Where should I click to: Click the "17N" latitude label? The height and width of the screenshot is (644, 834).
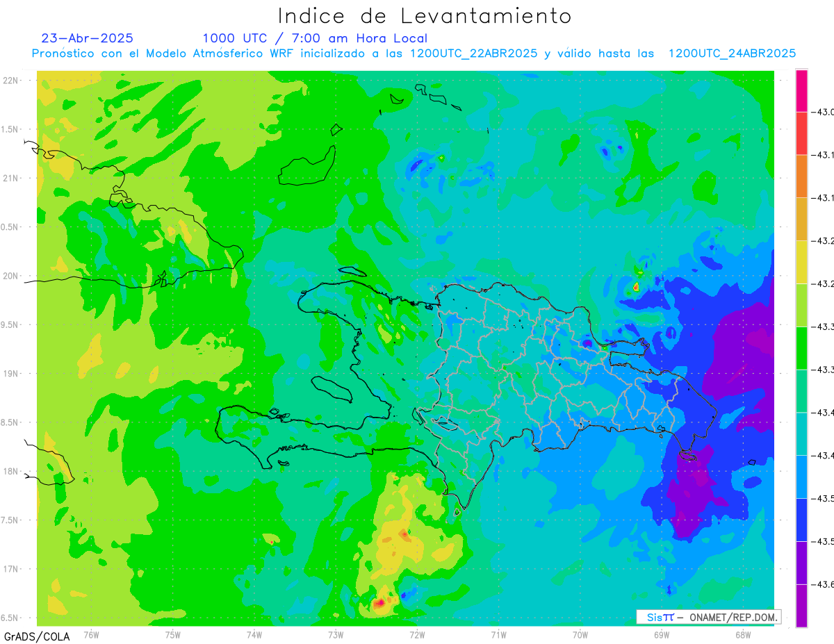tap(11, 569)
